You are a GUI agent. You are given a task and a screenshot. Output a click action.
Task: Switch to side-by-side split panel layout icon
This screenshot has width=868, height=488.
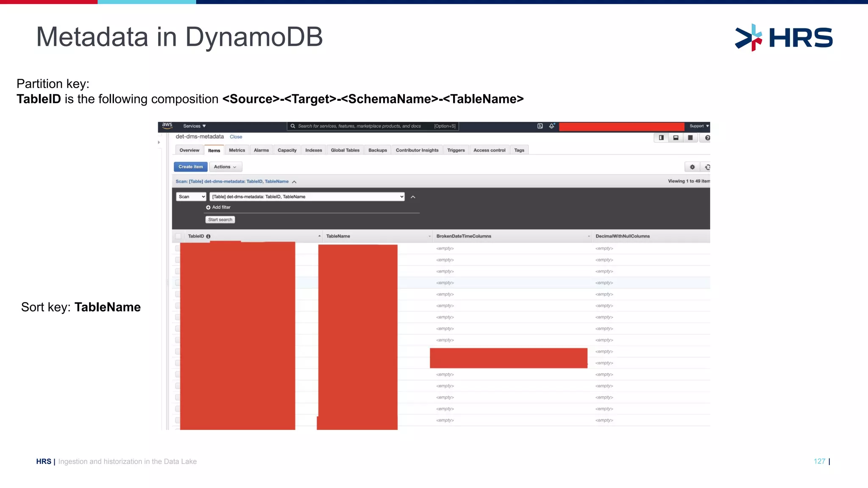click(x=661, y=138)
